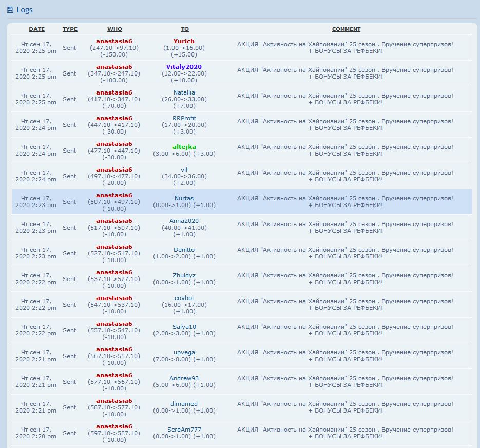
Task: Click the TO column header
Action: pos(185,29)
